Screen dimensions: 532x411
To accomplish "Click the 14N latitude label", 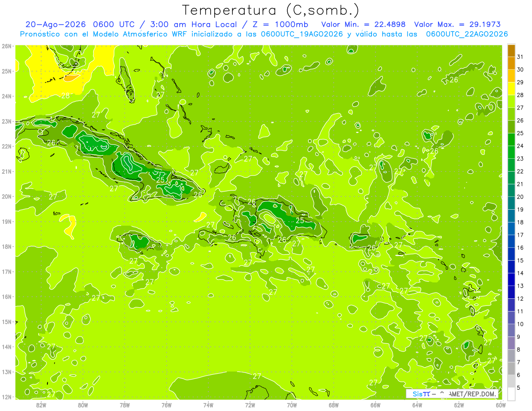I will coord(7,346).
